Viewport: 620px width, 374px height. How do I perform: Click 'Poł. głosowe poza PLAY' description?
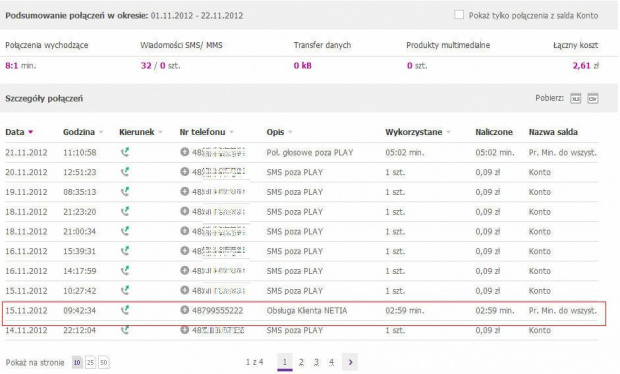[x=310, y=153]
